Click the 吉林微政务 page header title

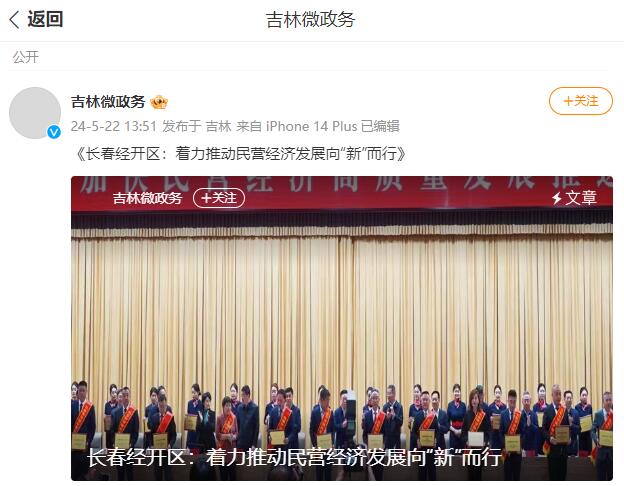(x=310, y=20)
